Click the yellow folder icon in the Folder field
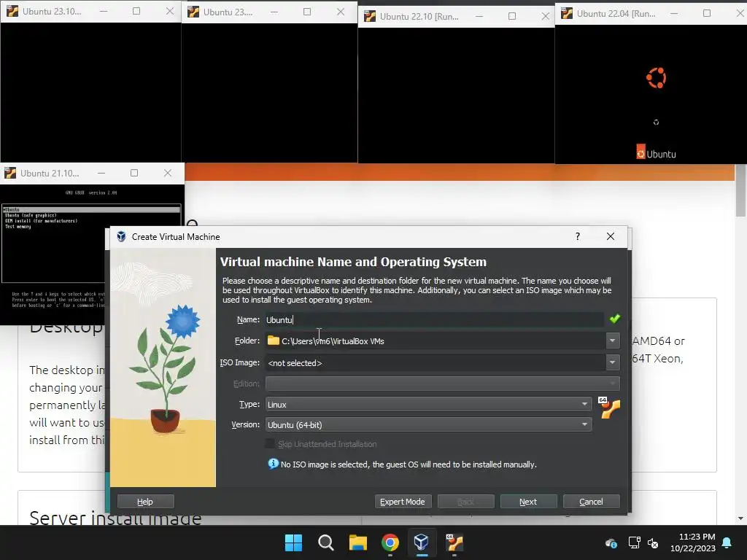 point(274,341)
